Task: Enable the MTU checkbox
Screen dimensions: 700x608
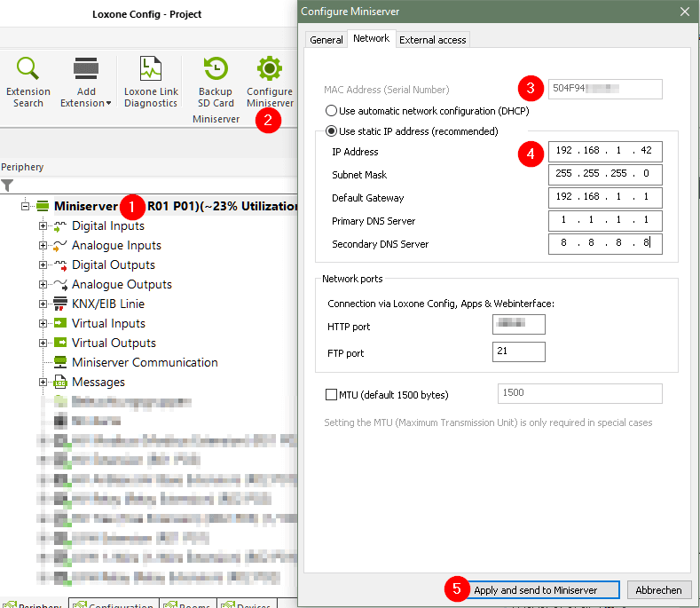Action: pyautogui.click(x=332, y=394)
